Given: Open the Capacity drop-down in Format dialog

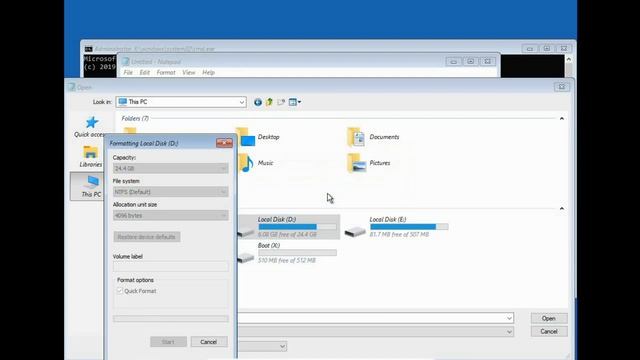Looking at the screenshot, I should click(x=171, y=168).
